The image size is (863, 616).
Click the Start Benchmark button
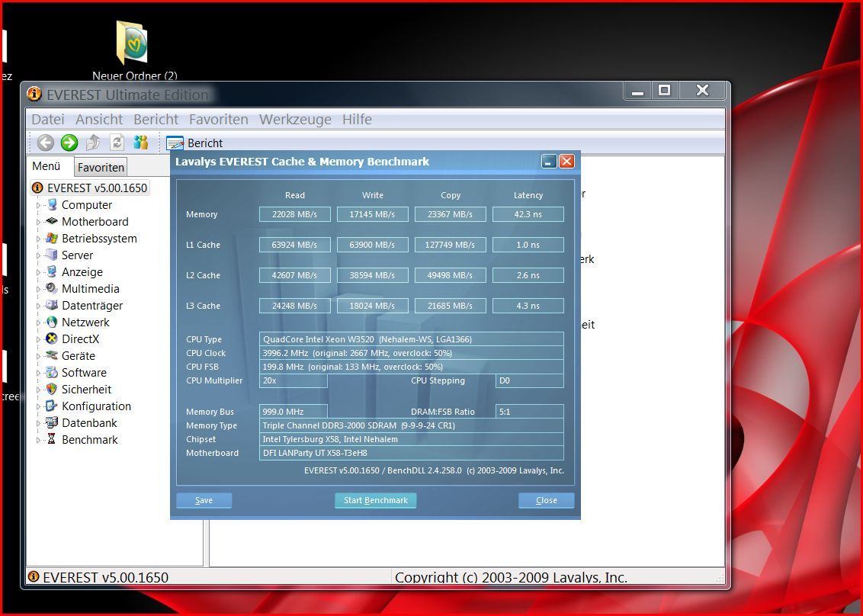coord(375,500)
